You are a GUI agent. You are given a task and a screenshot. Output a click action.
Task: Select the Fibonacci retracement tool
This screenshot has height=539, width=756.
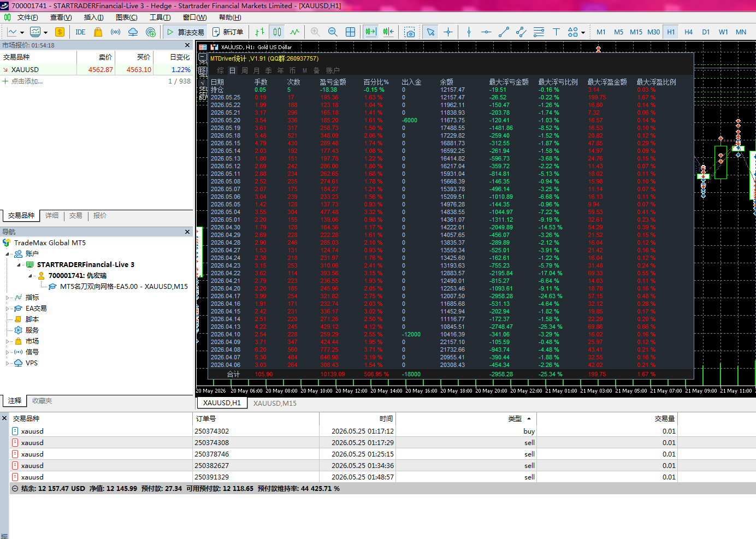point(539,32)
